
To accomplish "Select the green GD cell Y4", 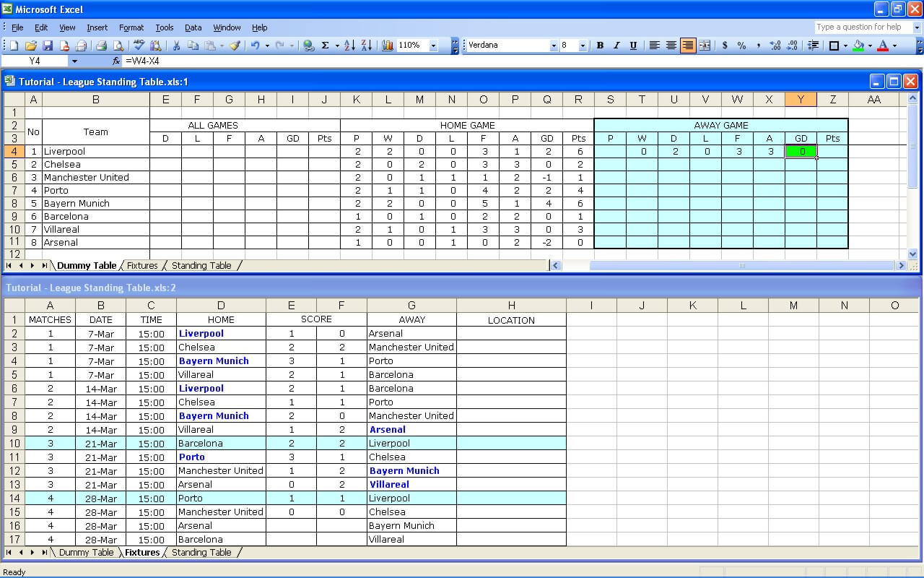I will pos(801,152).
